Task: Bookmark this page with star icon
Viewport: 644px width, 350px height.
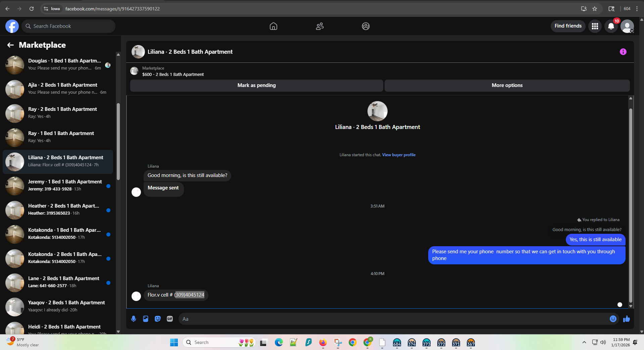Action: (x=595, y=9)
